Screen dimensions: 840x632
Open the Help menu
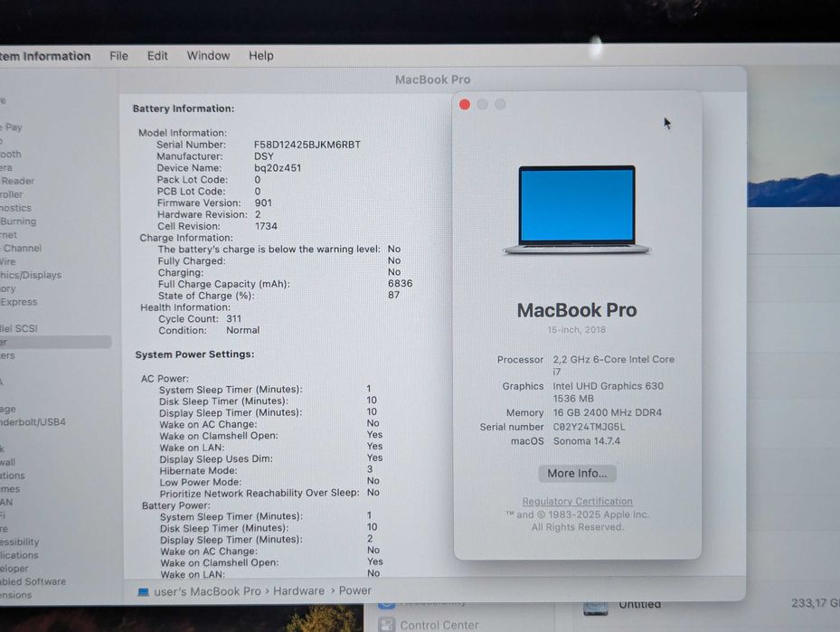coord(261,56)
